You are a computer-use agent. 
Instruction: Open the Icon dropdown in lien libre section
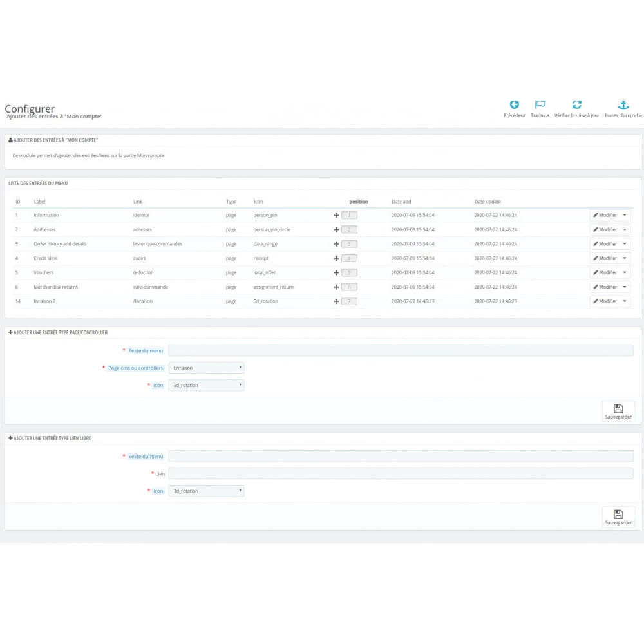206,491
